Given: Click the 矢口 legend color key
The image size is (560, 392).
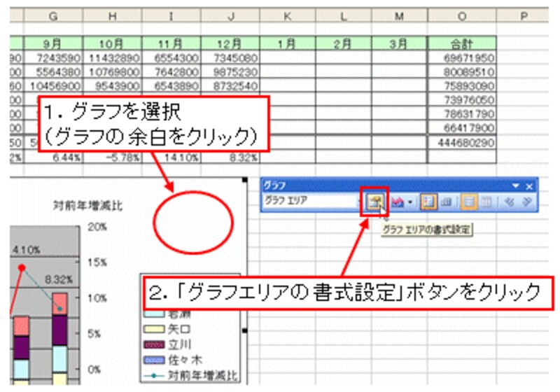Looking at the screenshot, I should (x=154, y=329).
